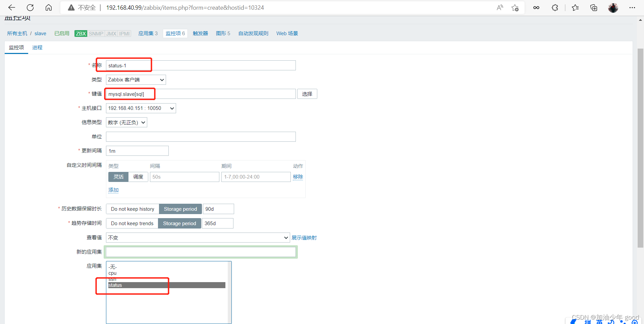
Task: Open the 类型 dropdown Zabbix 客户端
Action: 136,79
